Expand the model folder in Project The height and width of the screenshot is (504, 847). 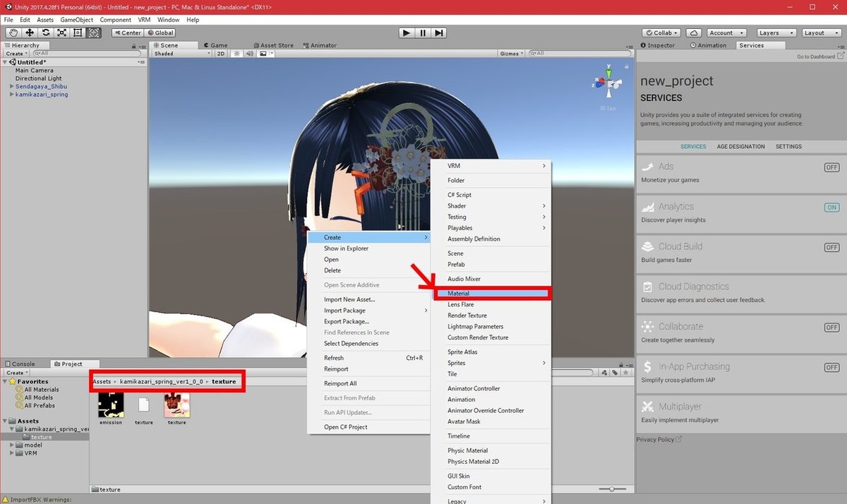(12, 445)
